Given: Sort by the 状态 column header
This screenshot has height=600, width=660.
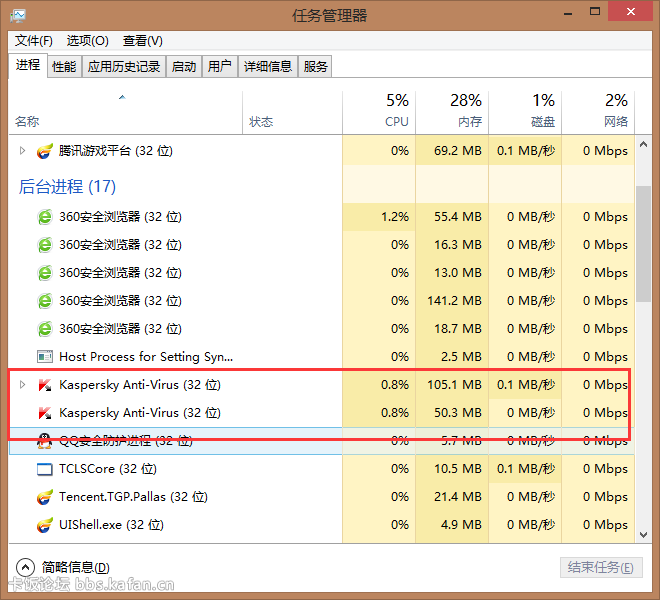Looking at the screenshot, I should (x=293, y=113).
